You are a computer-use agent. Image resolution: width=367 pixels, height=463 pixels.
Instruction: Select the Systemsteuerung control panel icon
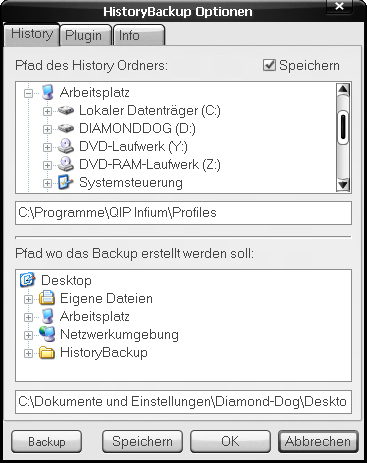coord(65,182)
